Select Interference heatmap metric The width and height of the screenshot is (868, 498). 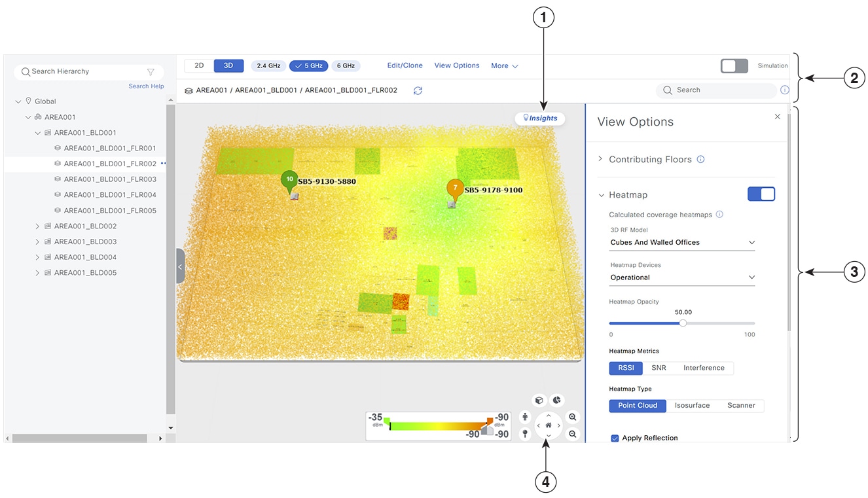(704, 368)
